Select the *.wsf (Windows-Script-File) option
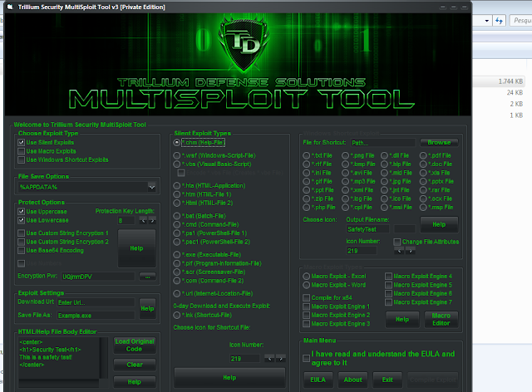This screenshot has height=392, width=532. click(177, 155)
